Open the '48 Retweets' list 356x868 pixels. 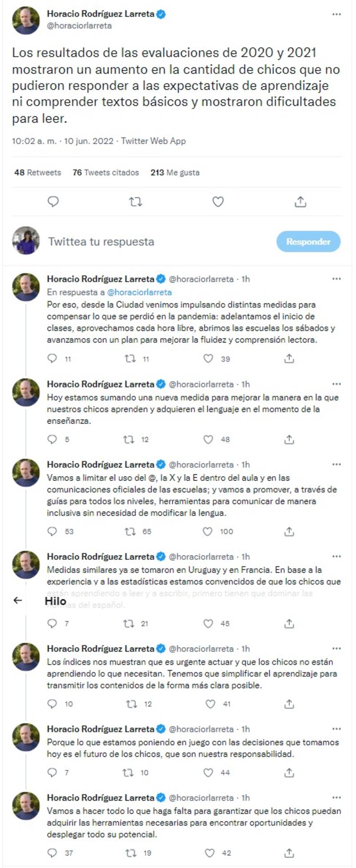coord(37,172)
